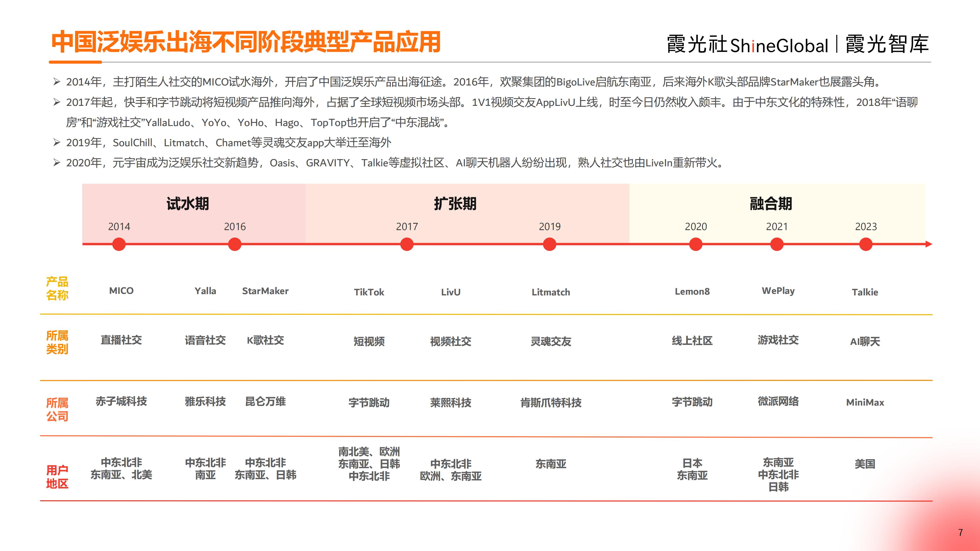Viewport: 980px width, 551px height.
Task: Click the 2021 timeline dot
Action: click(777, 244)
